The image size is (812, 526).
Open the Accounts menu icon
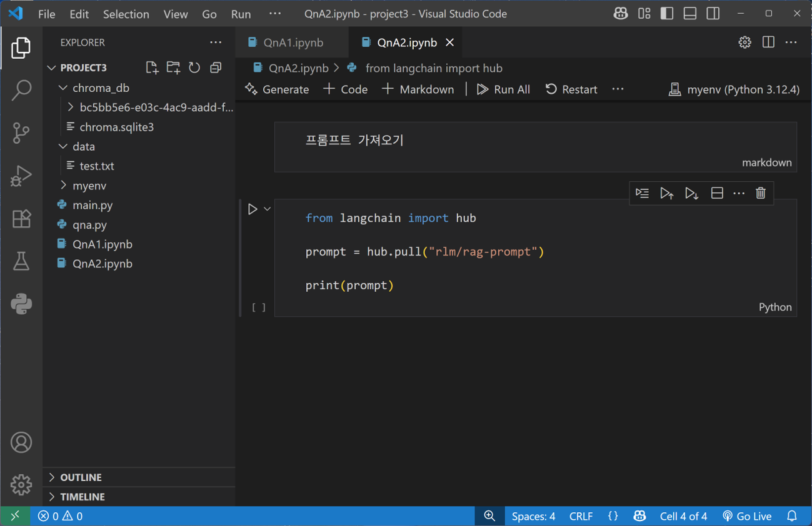point(21,442)
